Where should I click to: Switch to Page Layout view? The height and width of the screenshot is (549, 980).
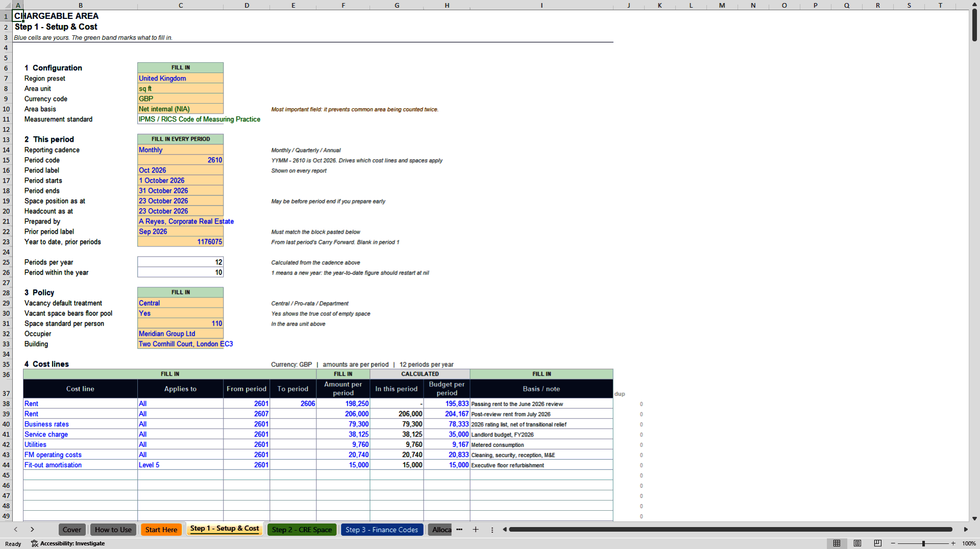point(857,543)
